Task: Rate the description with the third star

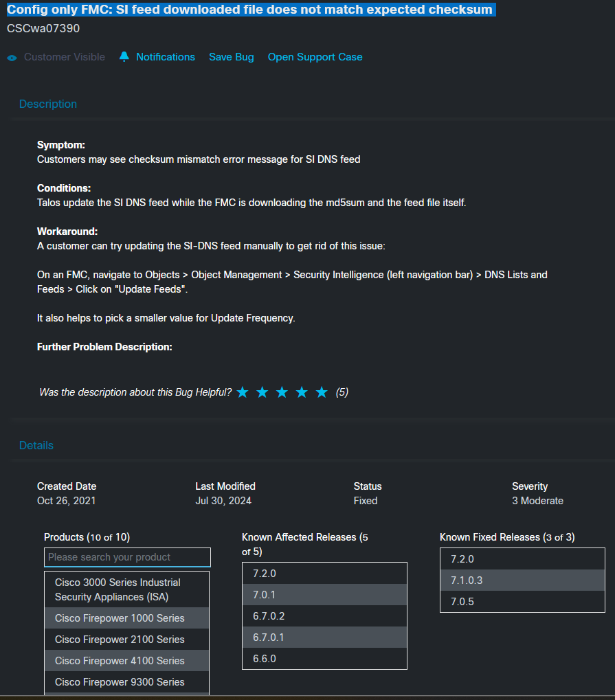Action: [x=282, y=392]
